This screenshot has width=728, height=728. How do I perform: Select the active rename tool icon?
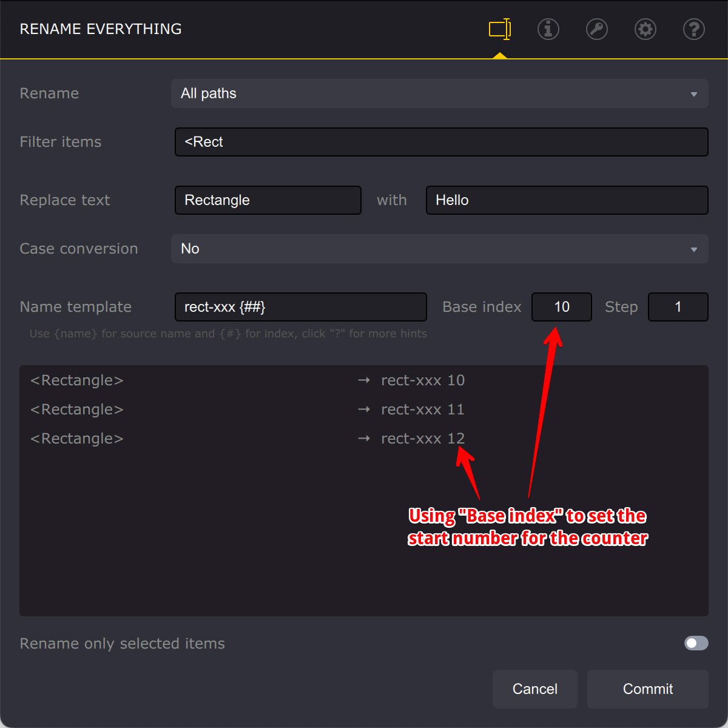coord(499,29)
